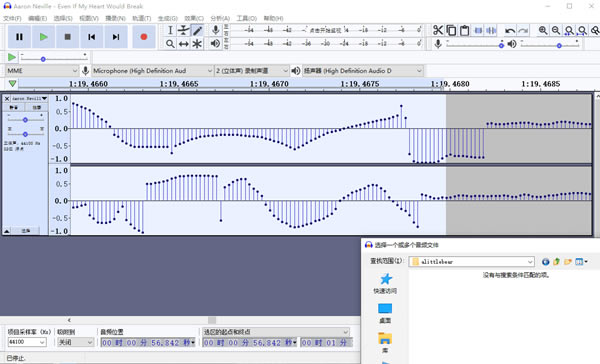Undo the last edit

[x=509, y=30]
